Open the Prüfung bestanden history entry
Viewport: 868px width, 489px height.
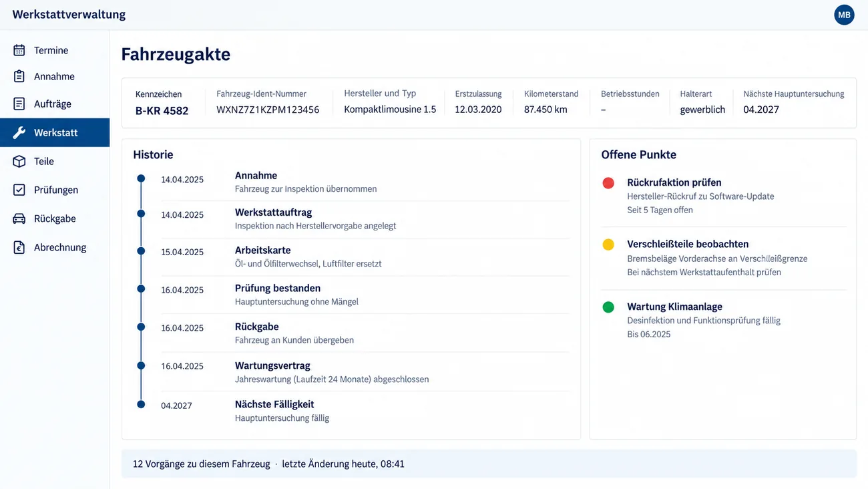[x=278, y=288]
